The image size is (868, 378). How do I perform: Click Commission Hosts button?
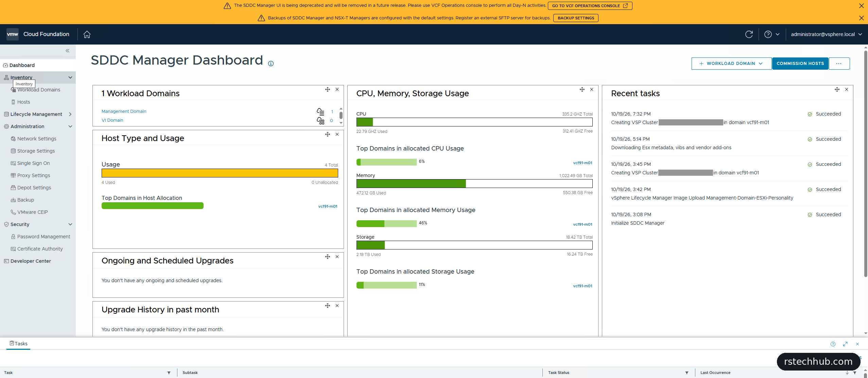[x=800, y=64]
